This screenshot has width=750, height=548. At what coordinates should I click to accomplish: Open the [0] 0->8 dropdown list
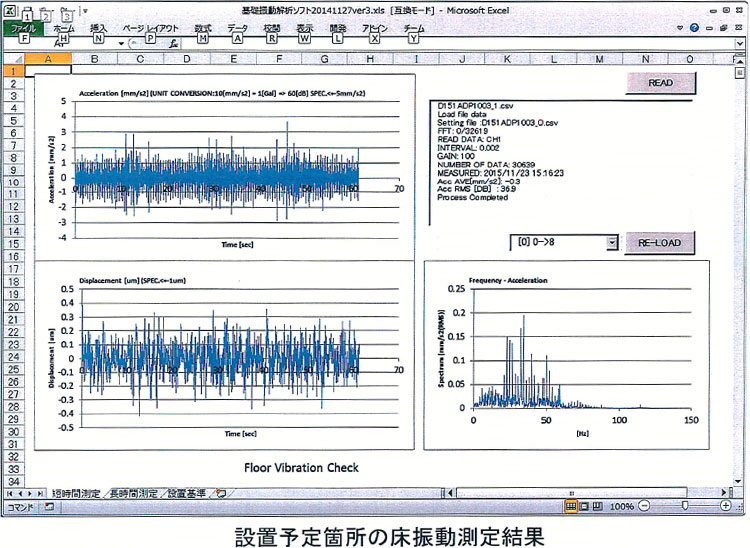[611, 243]
